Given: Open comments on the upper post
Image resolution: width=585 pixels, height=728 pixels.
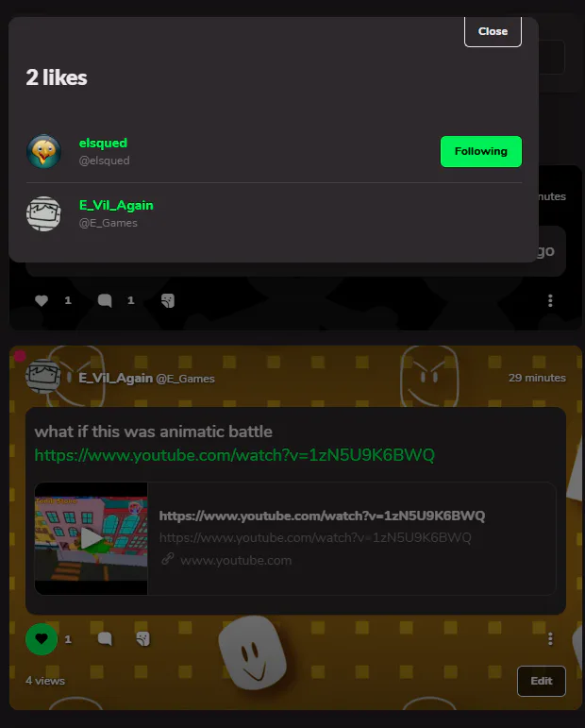Looking at the screenshot, I should [x=105, y=300].
